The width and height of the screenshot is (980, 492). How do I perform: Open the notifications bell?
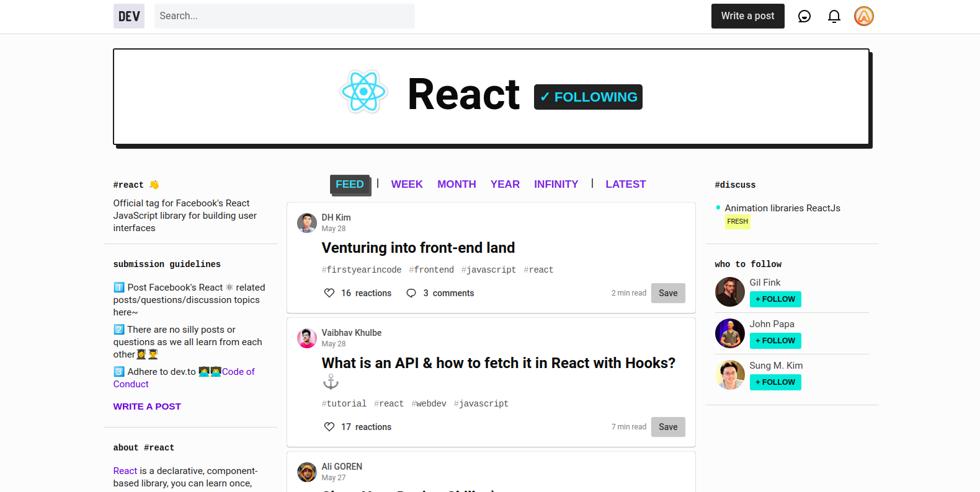834,16
